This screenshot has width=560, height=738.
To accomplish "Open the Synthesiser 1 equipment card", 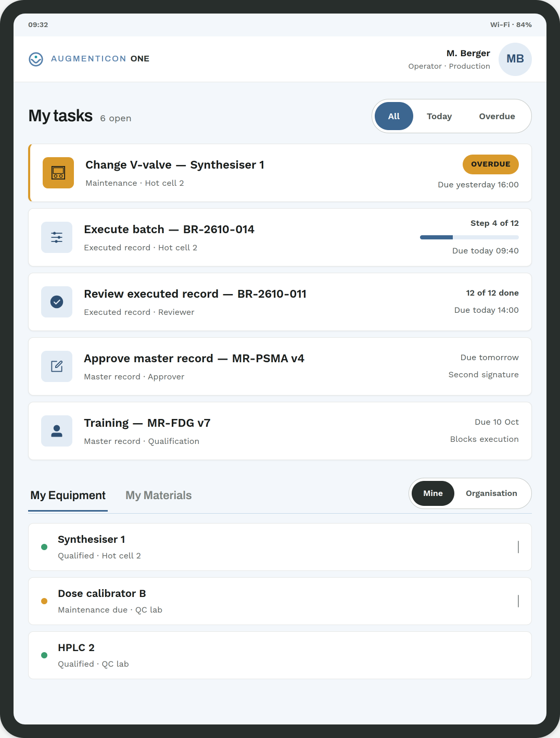I will coord(280,547).
